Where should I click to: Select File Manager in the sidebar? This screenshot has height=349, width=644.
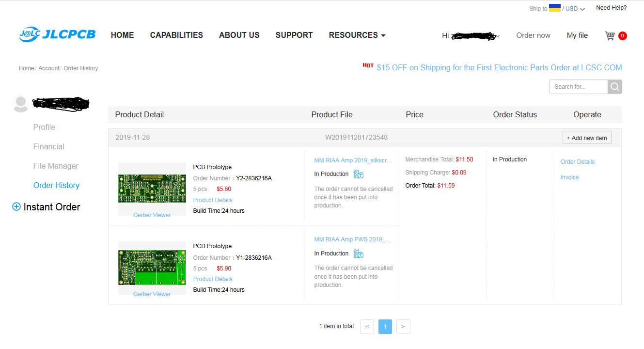click(x=56, y=166)
